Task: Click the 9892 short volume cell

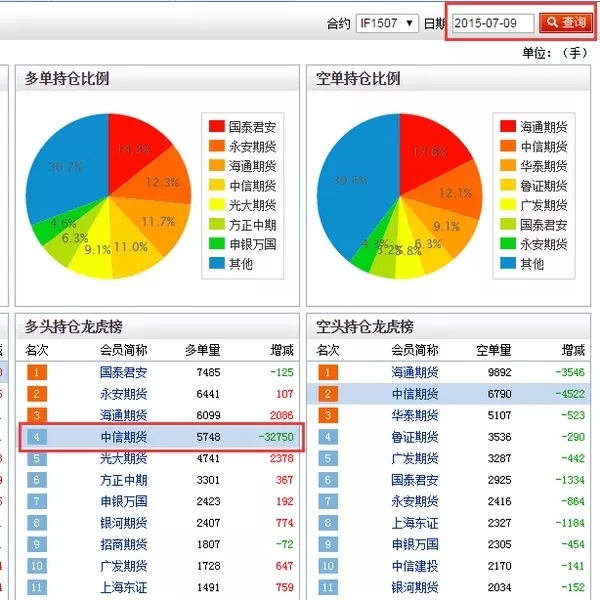Action: 500,372
